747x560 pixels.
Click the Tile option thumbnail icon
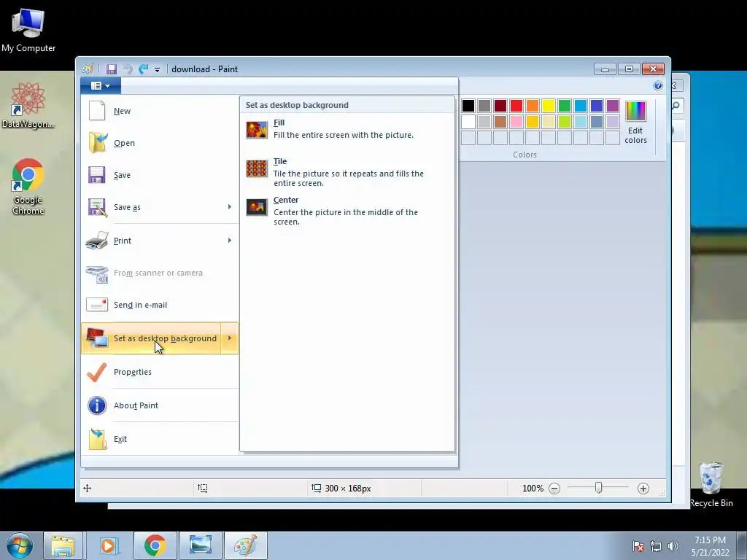point(257,168)
